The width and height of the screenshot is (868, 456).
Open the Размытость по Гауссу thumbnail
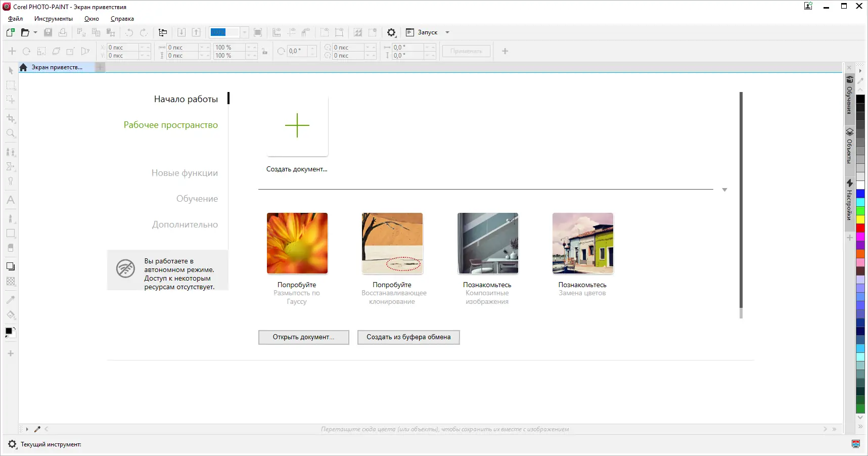pyautogui.click(x=297, y=243)
